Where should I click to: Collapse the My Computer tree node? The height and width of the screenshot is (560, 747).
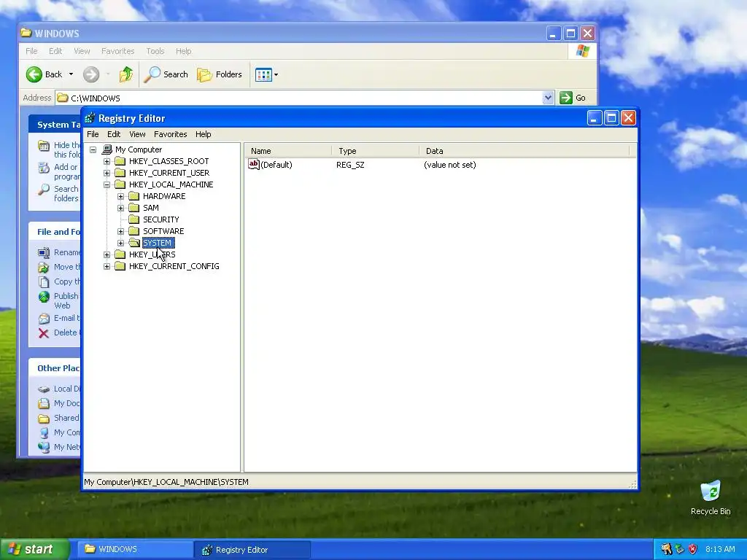[x=93, y=149]
